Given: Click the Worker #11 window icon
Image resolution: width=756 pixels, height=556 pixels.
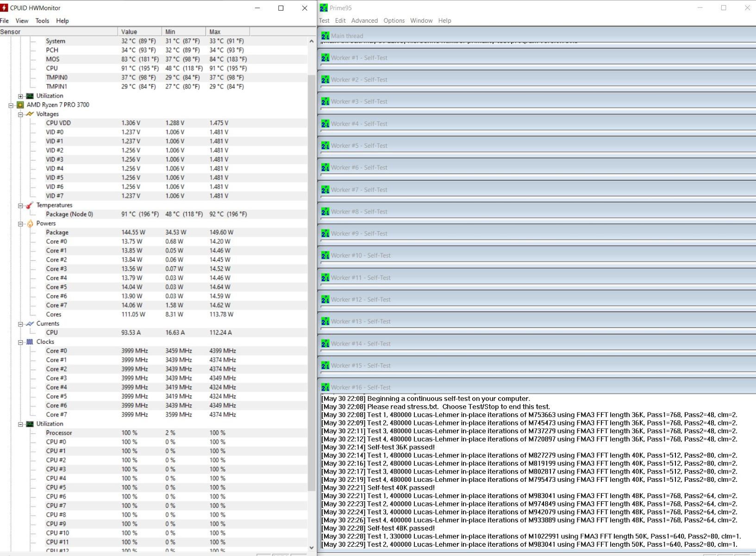Looking at the screenshot, I should [325, 278].
